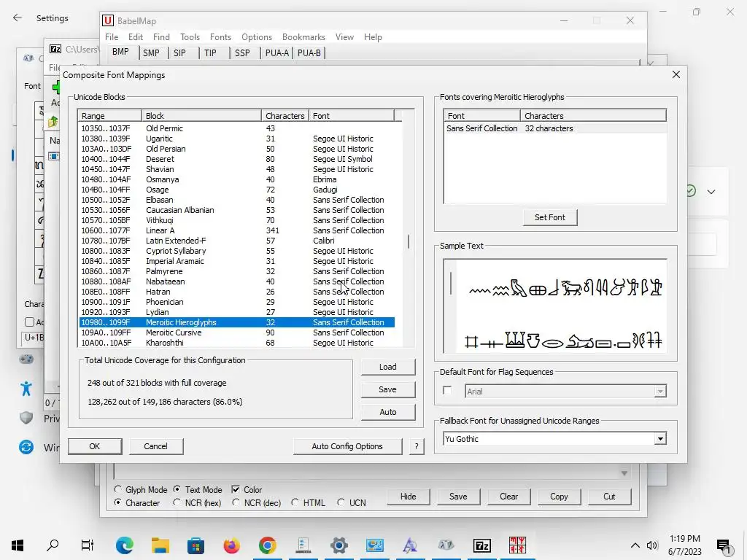Click the Block column header
The height and width of the screenshot is (560, 747).
[201, 116]
